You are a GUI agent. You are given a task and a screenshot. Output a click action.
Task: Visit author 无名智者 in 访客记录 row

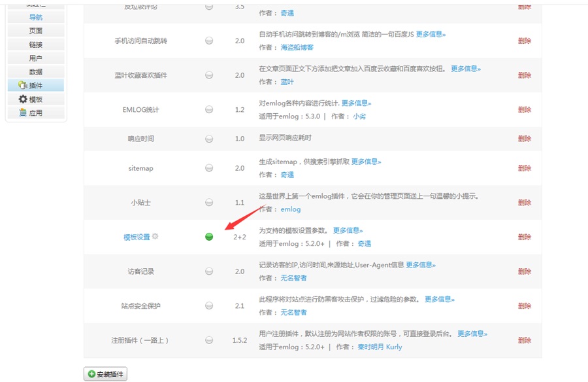click(293, 278)
